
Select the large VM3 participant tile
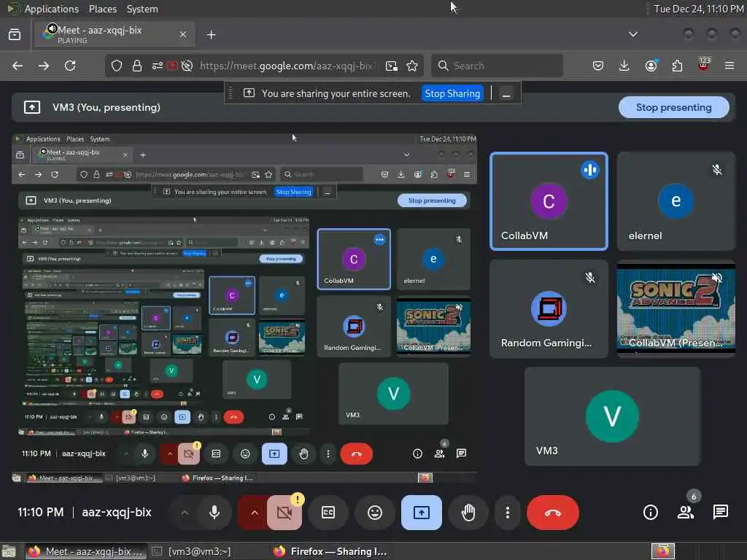click(612, 416)
